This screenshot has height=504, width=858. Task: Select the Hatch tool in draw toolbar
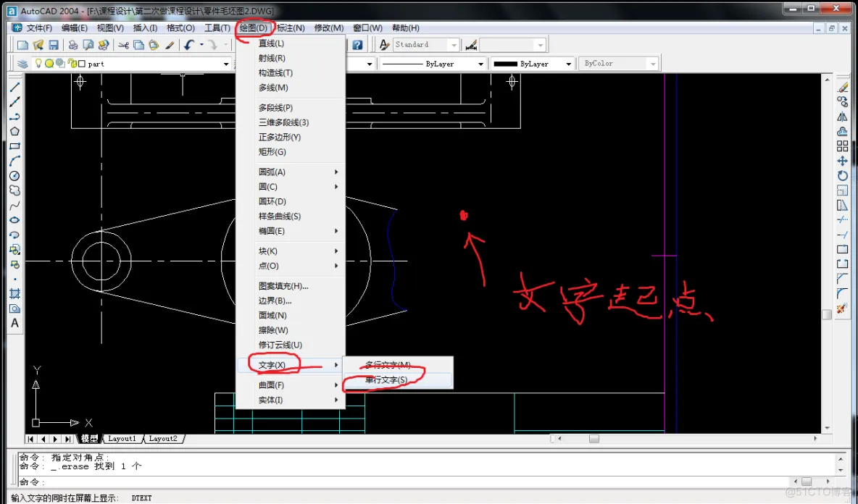click(14, 293)
